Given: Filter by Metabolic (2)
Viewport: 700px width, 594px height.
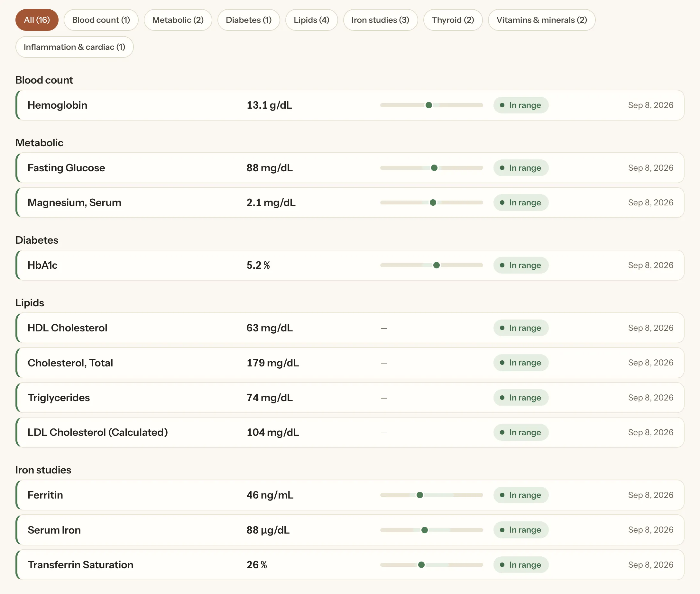Looking at the screenshot, I should tap(178, 20).
